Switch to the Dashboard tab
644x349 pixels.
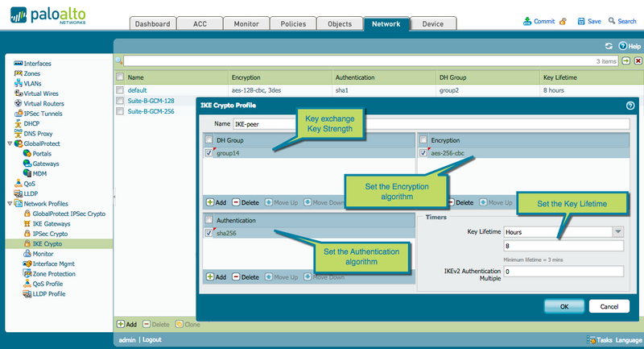(x=153, y=24)
